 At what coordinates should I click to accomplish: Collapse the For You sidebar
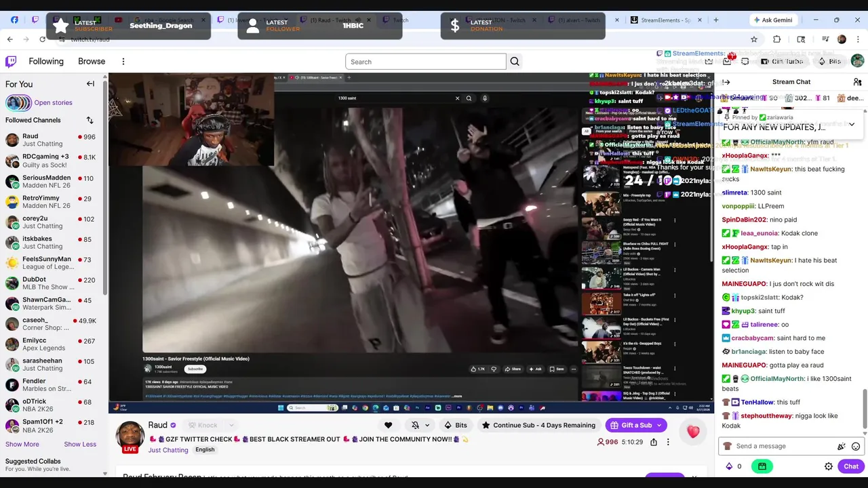(90, 84)
